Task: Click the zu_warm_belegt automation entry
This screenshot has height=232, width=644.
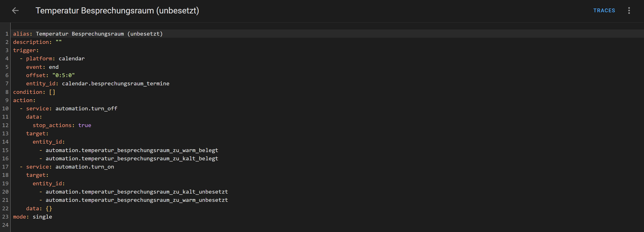Action: pyautogui.click(x=132, y=150)
